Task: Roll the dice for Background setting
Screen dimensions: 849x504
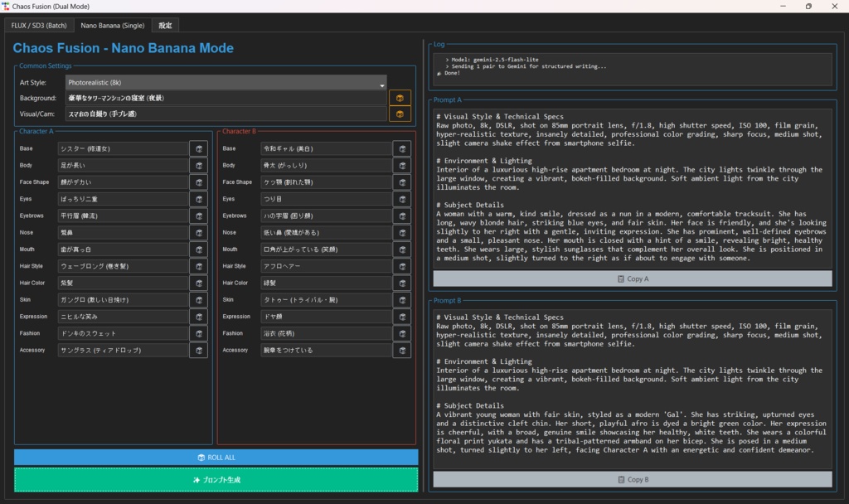Action: pos(400,98)
